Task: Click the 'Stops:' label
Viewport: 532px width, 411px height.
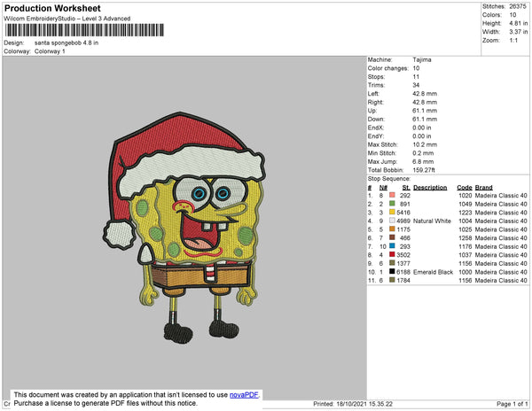Action: pyautogui.click(x=376, y=77)
